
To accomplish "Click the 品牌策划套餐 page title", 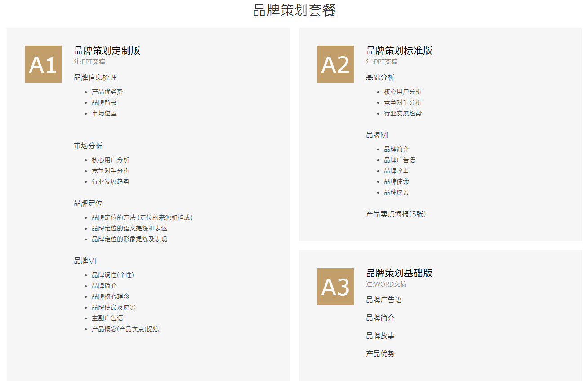I will [x=294, y=10].
